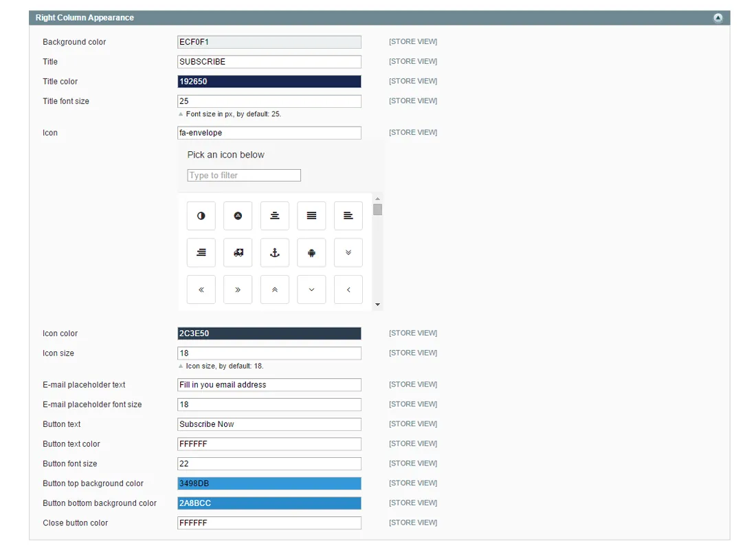Collapse the Right Column Appearance section
This screenshot has height=550, width=756.
[718, 18]
